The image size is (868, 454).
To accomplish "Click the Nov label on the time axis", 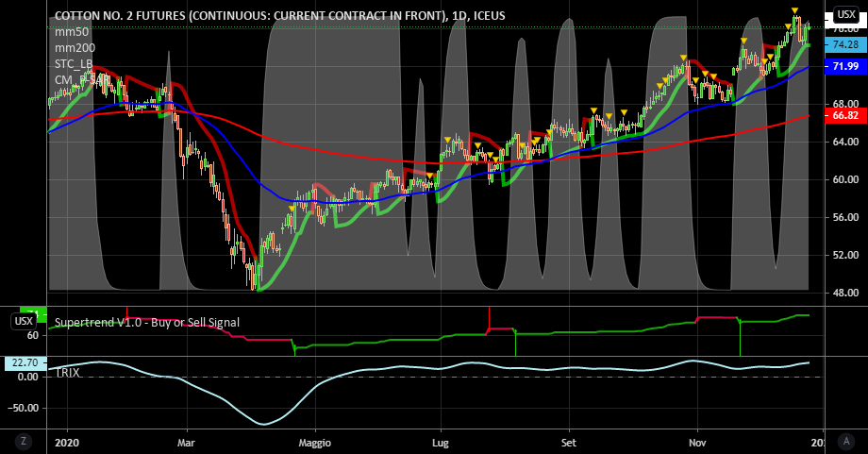I will tap(696, 441).
